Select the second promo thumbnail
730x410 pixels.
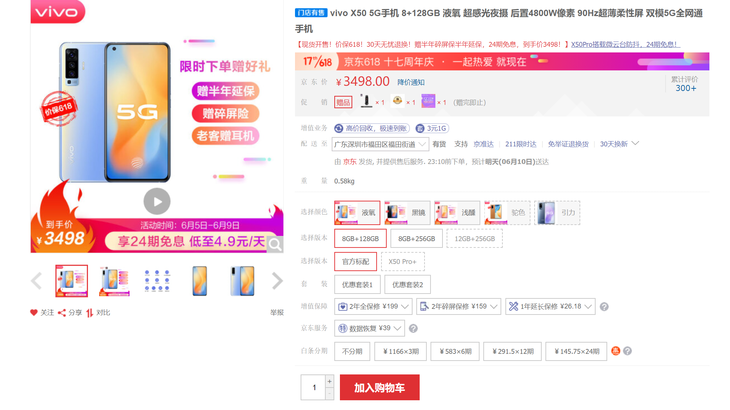pyautogui.click(x=114, y=281)
